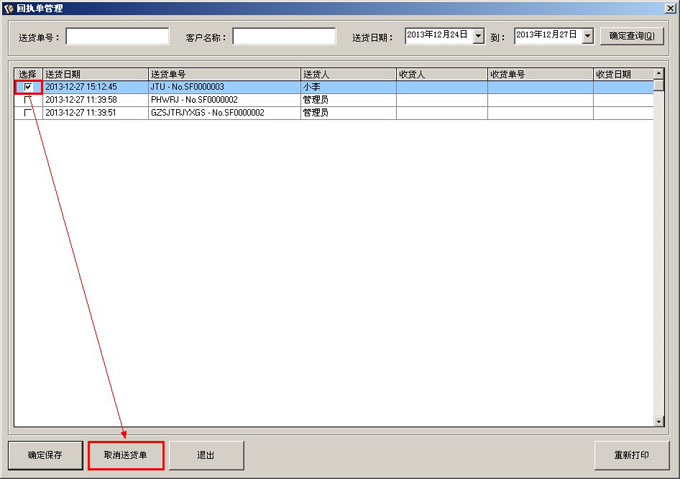Open the start date 2013年12月24日 dropdown
Viewport: 680px width, 479px height.
coord(478,36)
